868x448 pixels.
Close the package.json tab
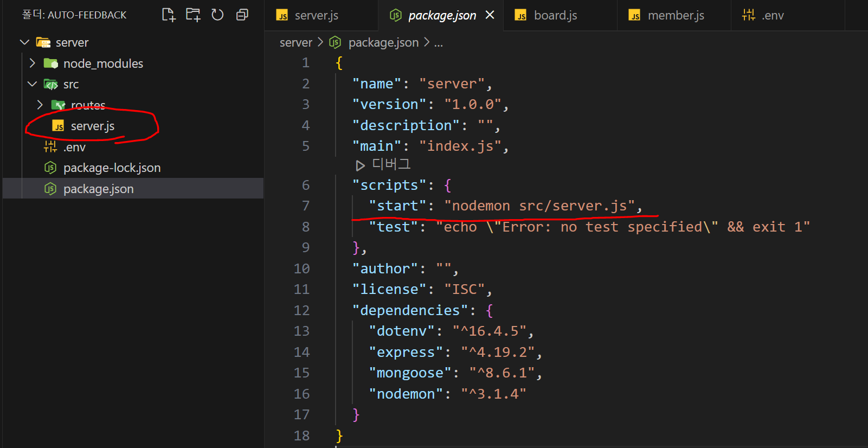tap(490, 15)
